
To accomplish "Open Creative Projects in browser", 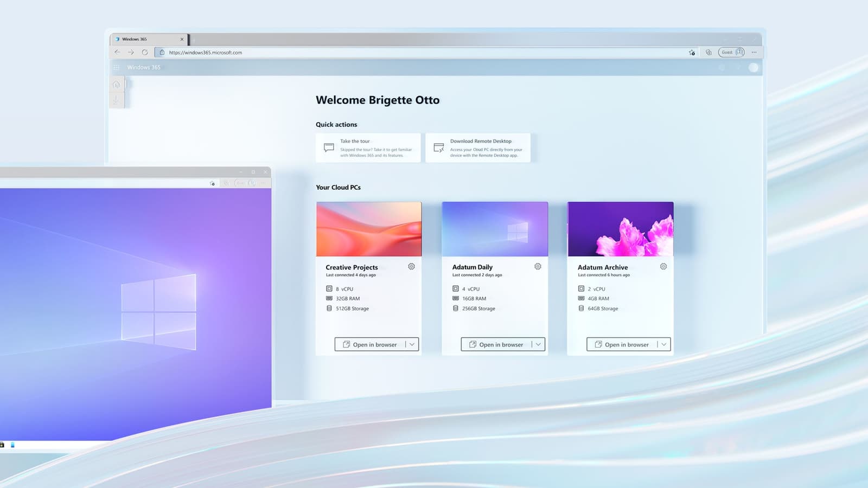I will pyautogui.click(x=370, y=344).
